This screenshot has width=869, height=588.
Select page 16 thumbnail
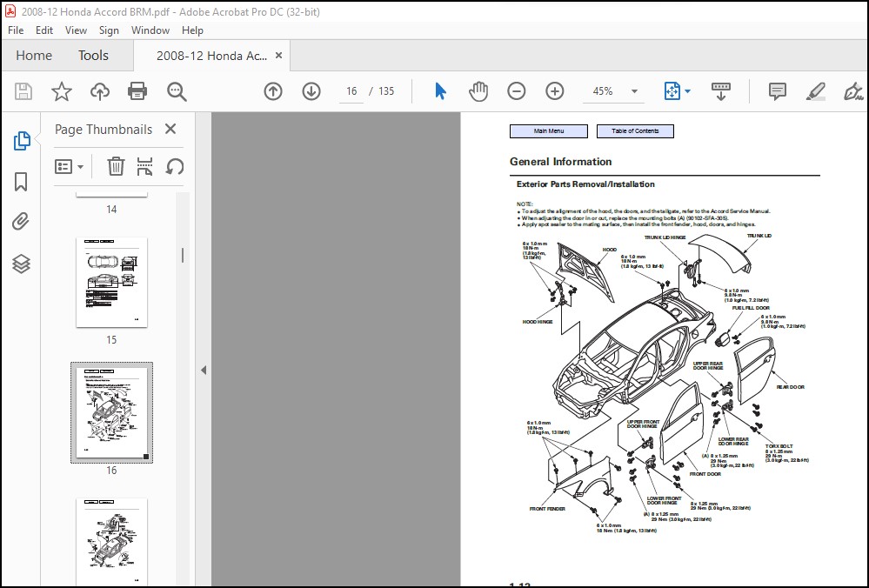(111, 412)
